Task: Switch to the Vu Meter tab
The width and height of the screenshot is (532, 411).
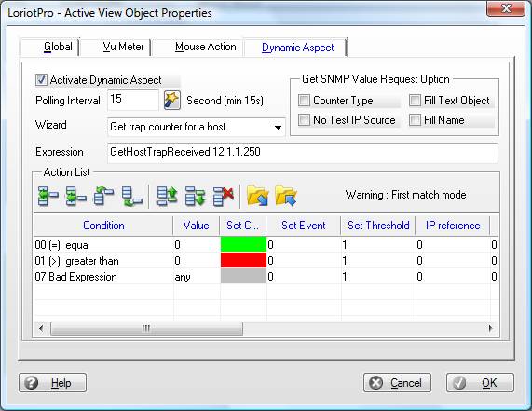Action: [x=123, y=47]
